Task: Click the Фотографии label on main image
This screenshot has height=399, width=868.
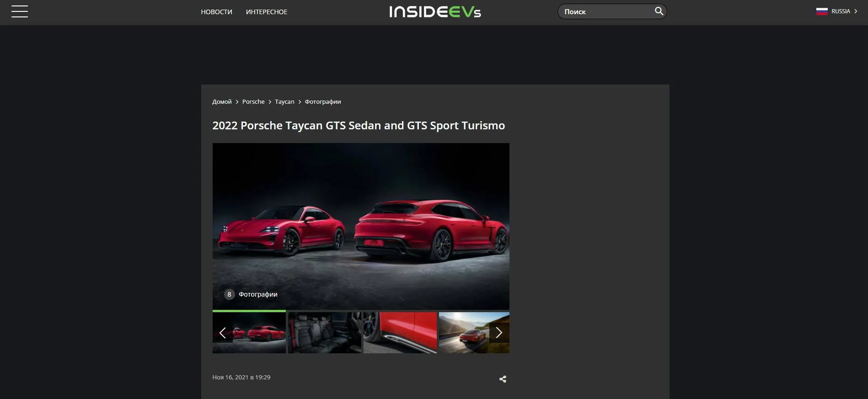Action: [x=258, y=294]
